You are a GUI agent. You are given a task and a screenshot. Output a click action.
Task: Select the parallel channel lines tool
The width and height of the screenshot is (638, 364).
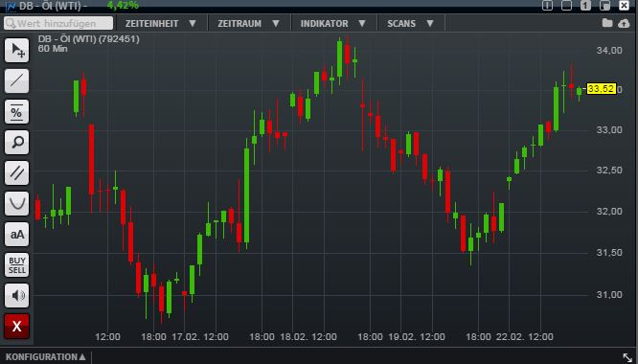point(16,172)
